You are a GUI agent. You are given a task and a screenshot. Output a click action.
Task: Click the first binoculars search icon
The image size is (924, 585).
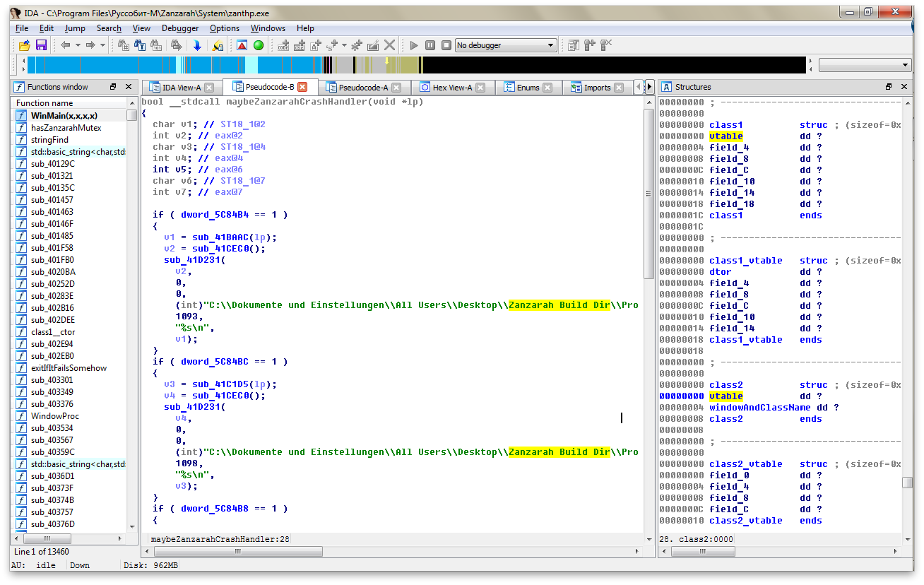click(124, 45)
